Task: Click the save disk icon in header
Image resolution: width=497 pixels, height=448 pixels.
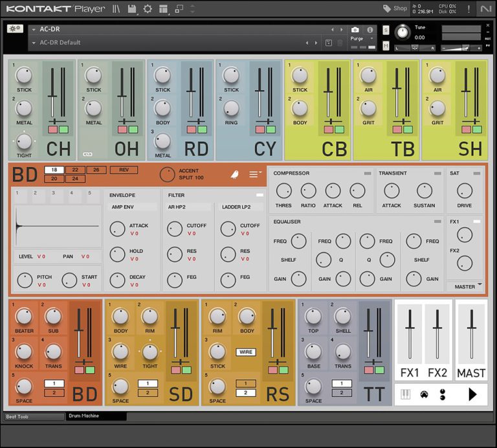Action: point(133,8)
